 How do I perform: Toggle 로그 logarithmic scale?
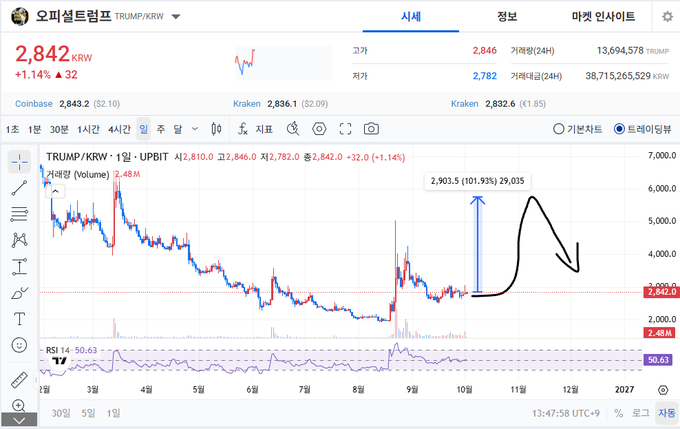[x=641, y=413]
